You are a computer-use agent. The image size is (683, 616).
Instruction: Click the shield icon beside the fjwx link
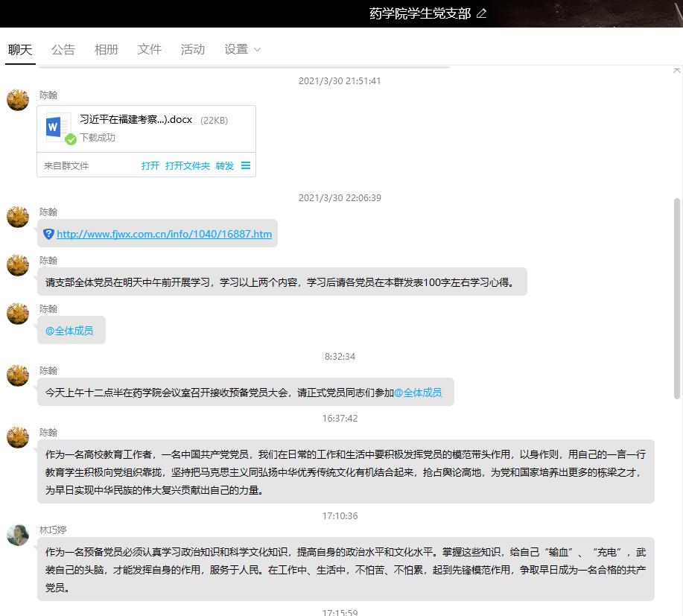tap(48, 234)
